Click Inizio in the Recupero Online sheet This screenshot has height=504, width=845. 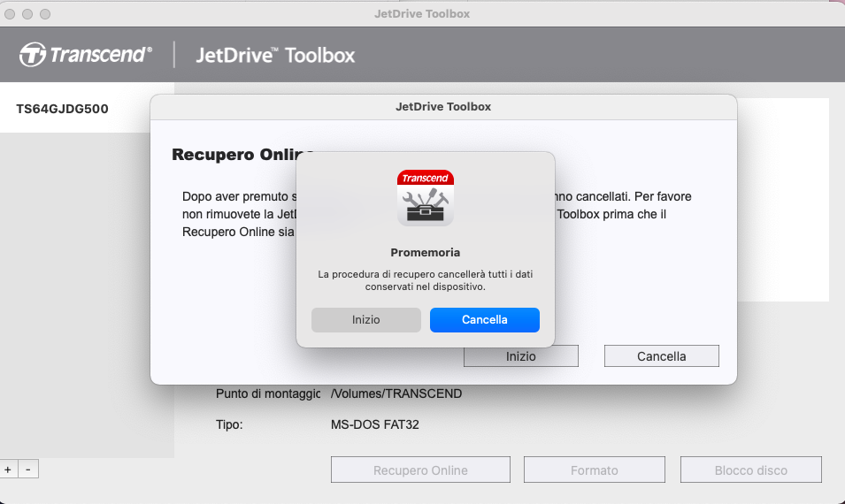(520, 356)
